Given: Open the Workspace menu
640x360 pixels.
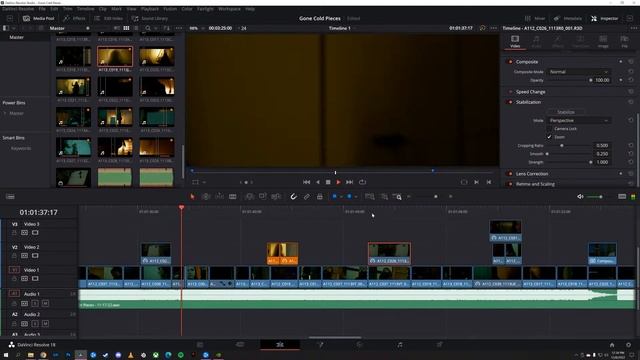Looking at the screenshot, I should coord(229,9).
